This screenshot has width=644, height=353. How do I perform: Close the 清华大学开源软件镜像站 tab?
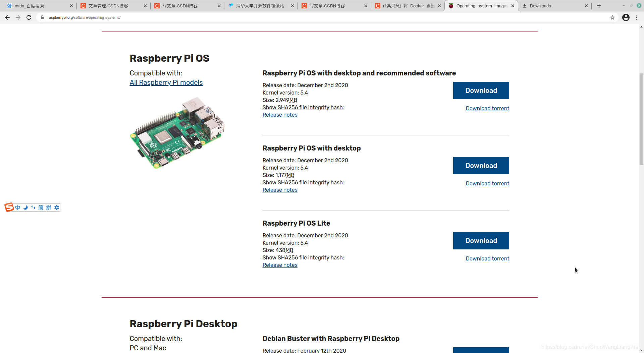pyautogui.click(x=292, y=6)
